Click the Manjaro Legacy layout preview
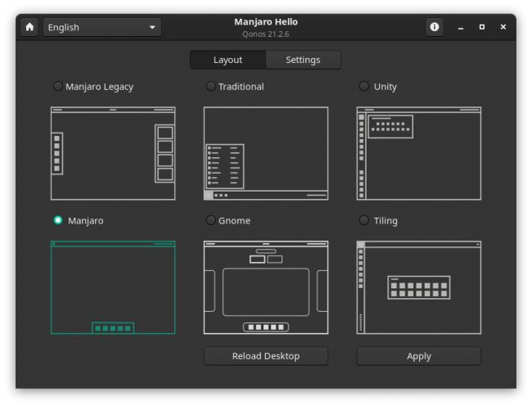Image resolution: width=532 pixels, height=406 pixels. tap(113, 153)
